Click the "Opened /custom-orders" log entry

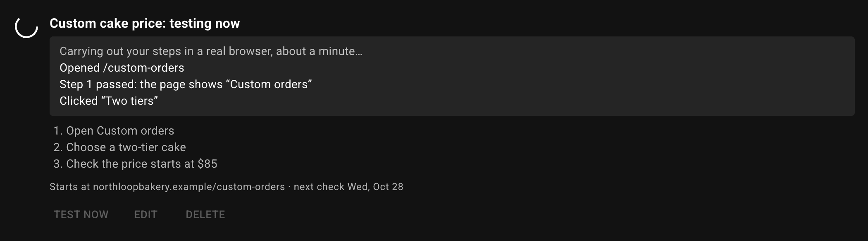click(x=122, y=68)
